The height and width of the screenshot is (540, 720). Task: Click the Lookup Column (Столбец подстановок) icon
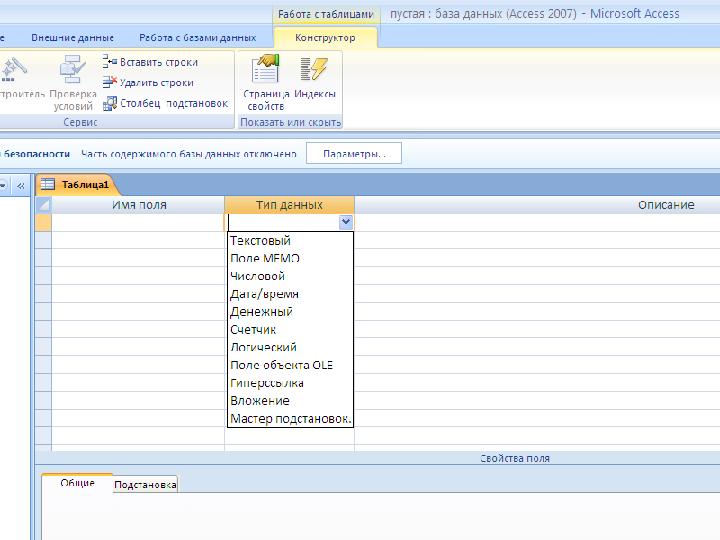click(x=110, y=103)
